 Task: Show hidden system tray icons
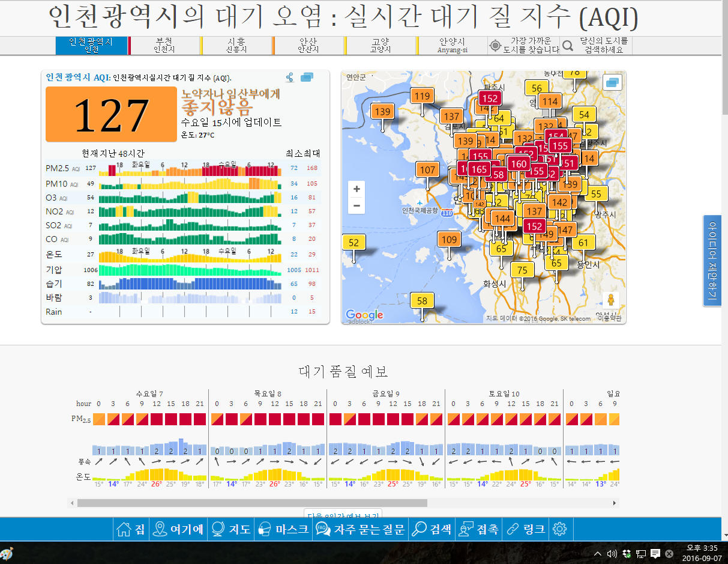[598, 553]
